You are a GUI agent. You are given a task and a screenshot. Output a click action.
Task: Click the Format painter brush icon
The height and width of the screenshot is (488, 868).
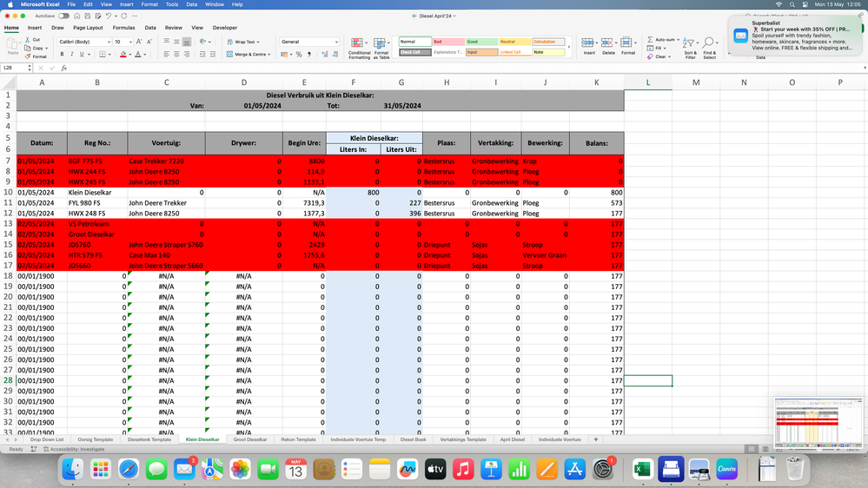point(28,56)
